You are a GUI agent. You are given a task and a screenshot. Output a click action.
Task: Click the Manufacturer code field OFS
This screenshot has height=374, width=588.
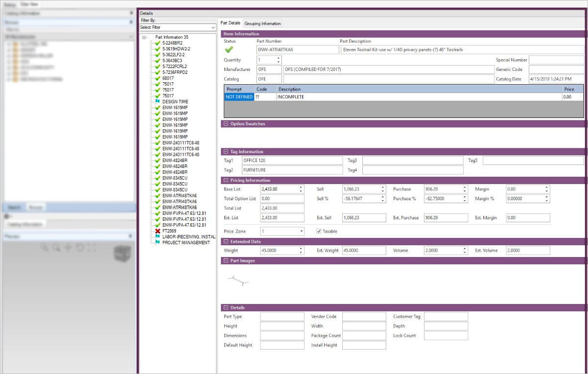pos(269,70)
